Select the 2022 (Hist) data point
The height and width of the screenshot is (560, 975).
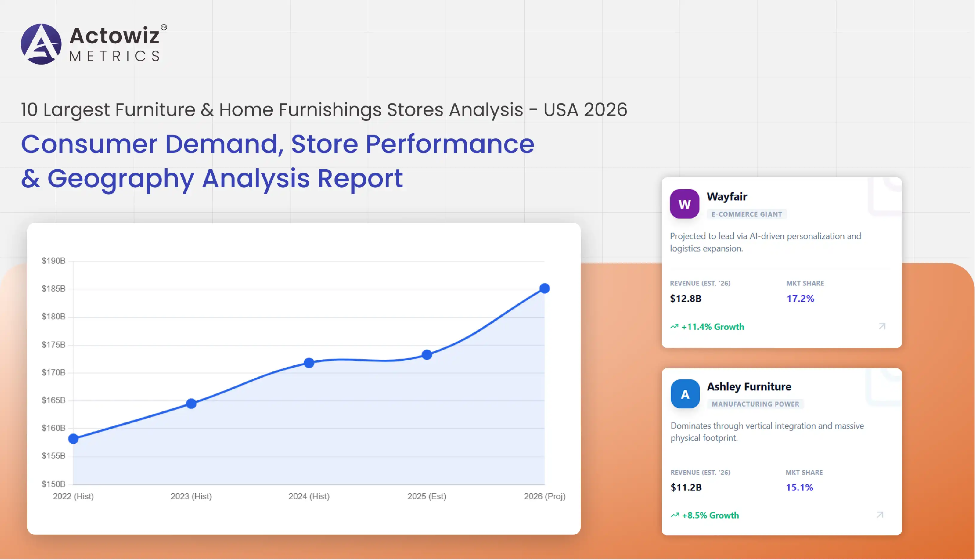pos(74,438)
